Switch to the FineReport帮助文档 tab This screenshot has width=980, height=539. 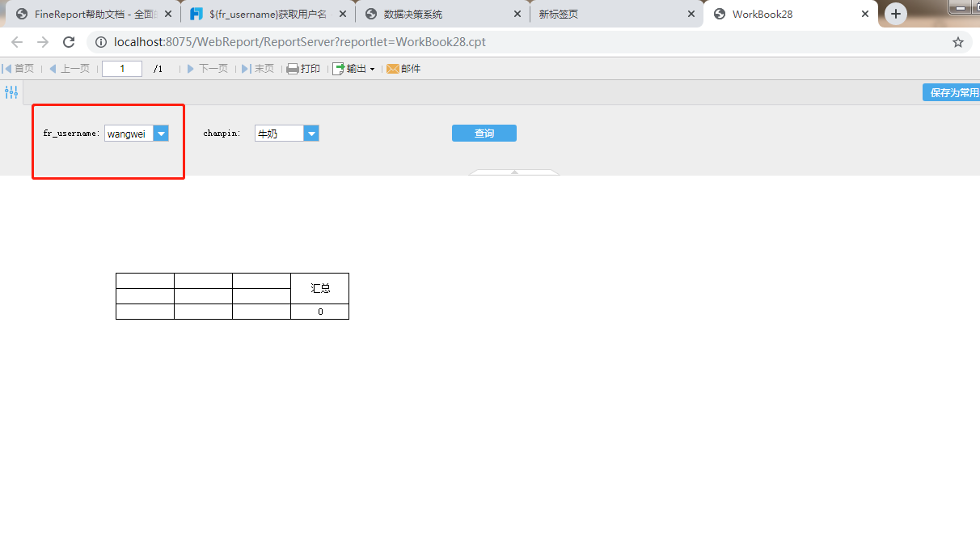coord(95,14)
